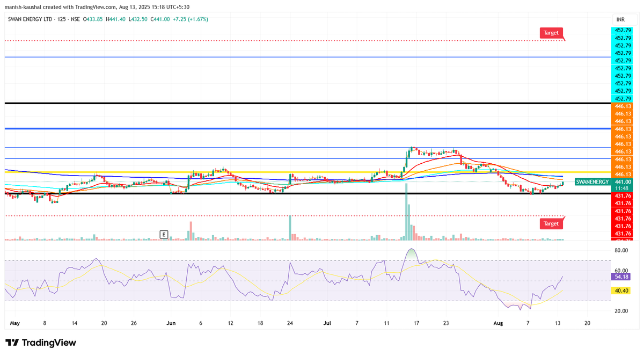Open the SWAN ENERGY LTD symbol title
This screenshot has height=356, width=644.
point(30,19)
